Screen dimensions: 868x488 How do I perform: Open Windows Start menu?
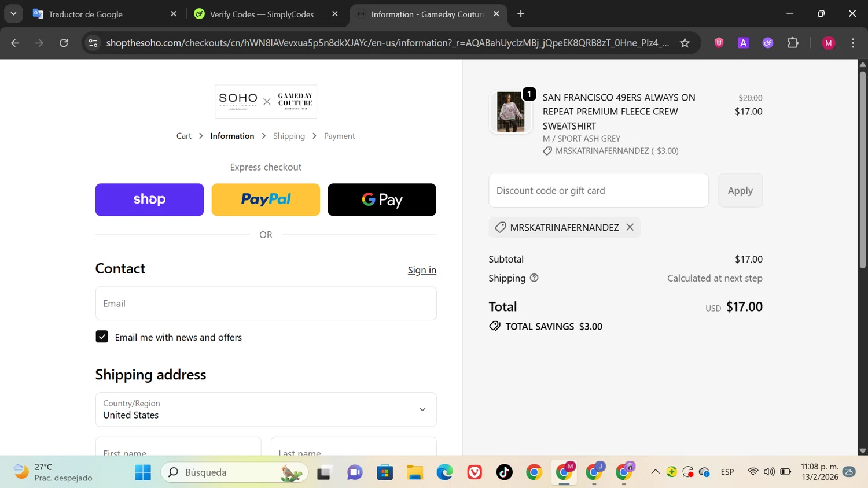coord(143,472)
